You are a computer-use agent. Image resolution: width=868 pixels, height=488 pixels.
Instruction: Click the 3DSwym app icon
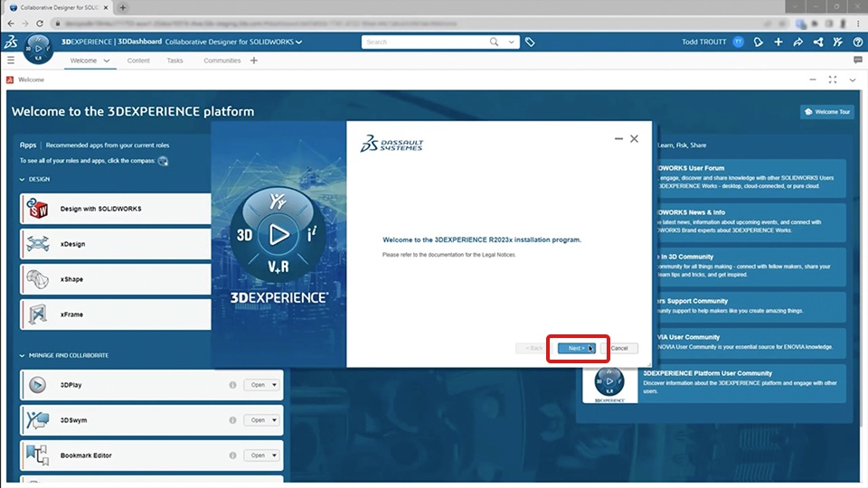37,420
